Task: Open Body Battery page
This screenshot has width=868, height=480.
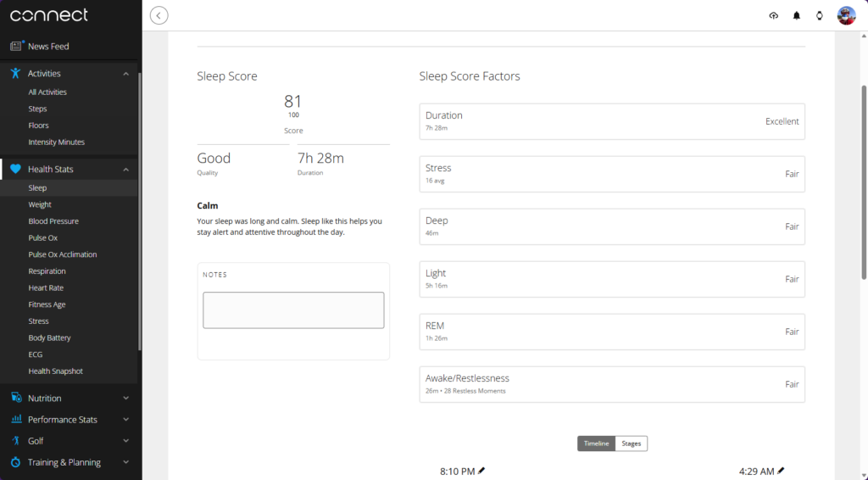Action: point(49,338)
